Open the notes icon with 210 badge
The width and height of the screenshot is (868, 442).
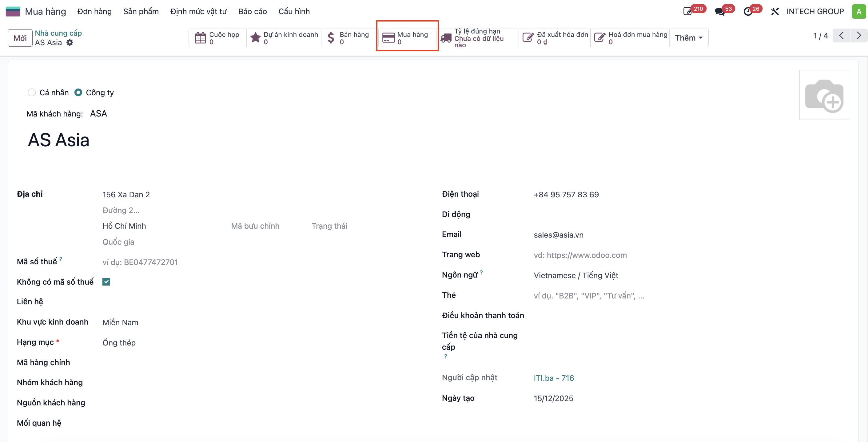[687, 11]
